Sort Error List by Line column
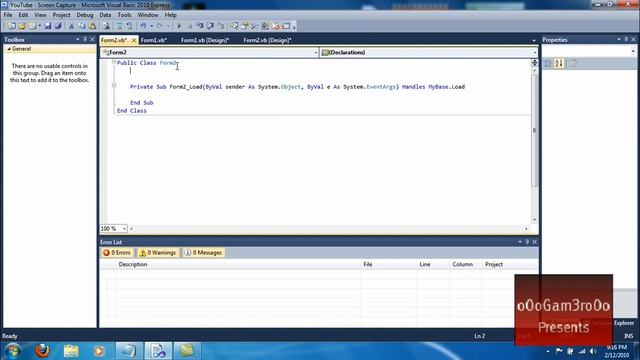This screenshot has height=360, width=640. pyautogui.click(x=433, y=264)
